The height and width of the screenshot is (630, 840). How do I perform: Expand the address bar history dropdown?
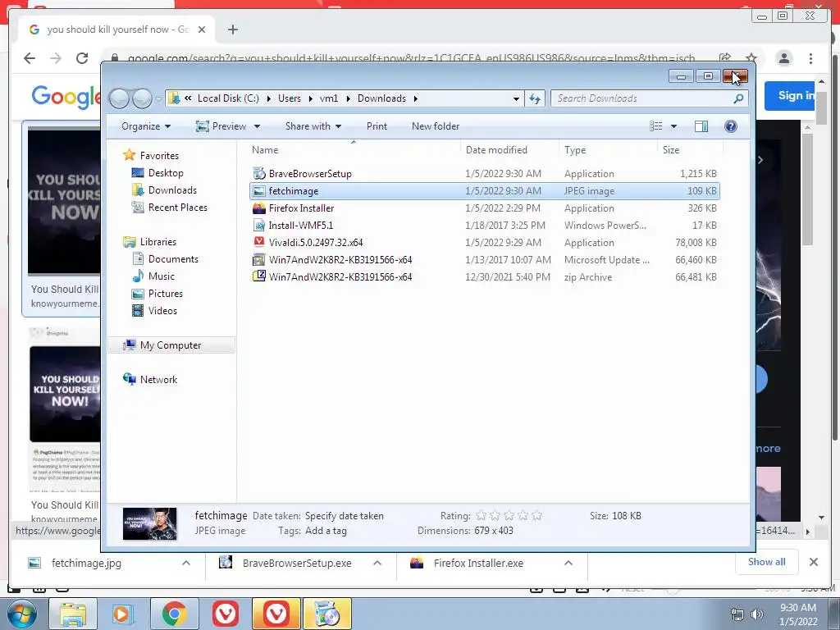tap(516, 98)
